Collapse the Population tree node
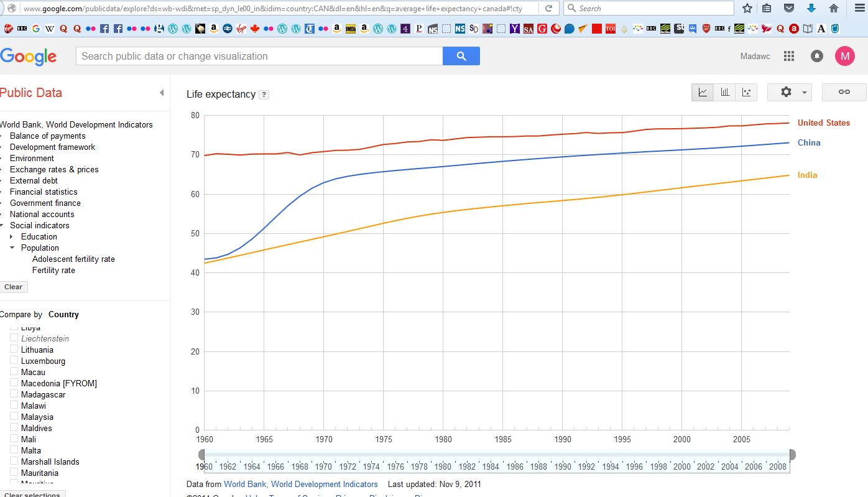868x497 pixels. 12,248
